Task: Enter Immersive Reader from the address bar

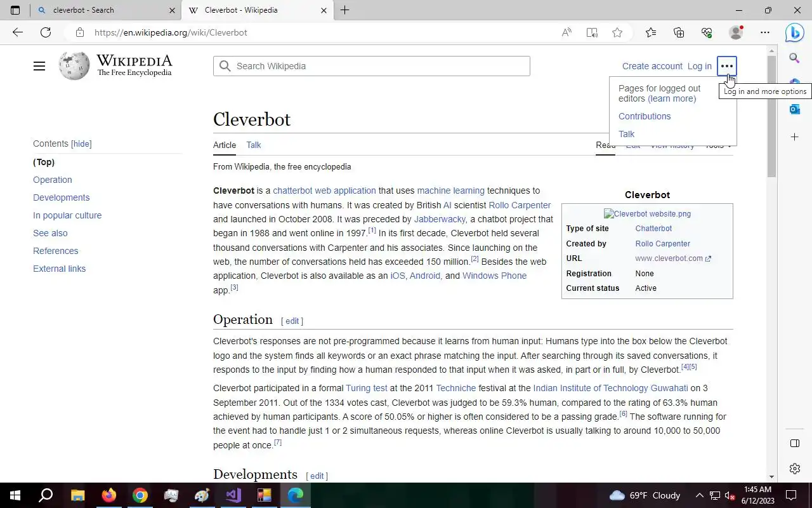Action: 592,32
